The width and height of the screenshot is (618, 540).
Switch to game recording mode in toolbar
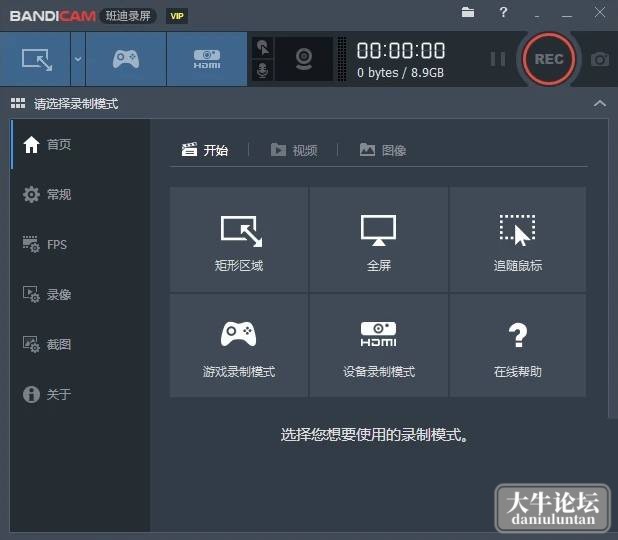pyautogui.click(x=126, y=59)
